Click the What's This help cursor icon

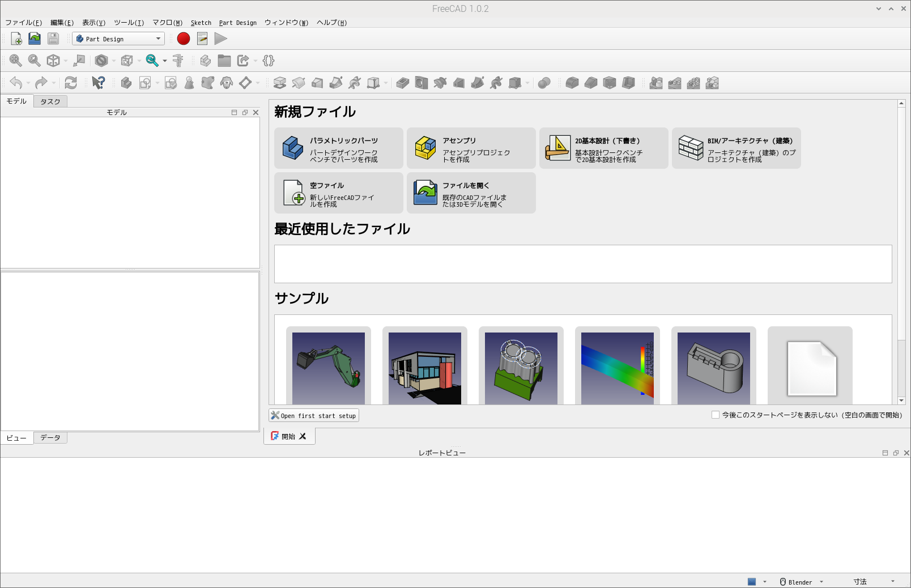point(98,83)
